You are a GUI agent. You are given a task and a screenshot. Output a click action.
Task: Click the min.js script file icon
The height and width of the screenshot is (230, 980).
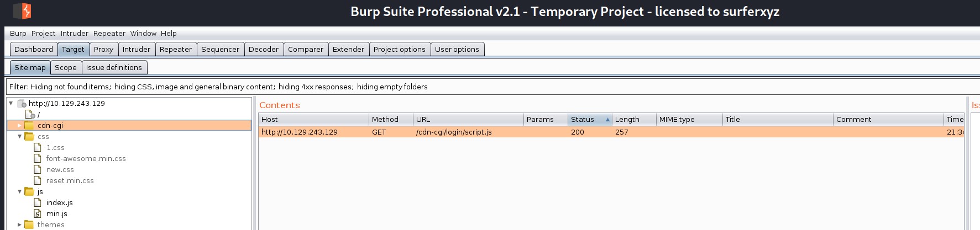[x=38, y=214]
